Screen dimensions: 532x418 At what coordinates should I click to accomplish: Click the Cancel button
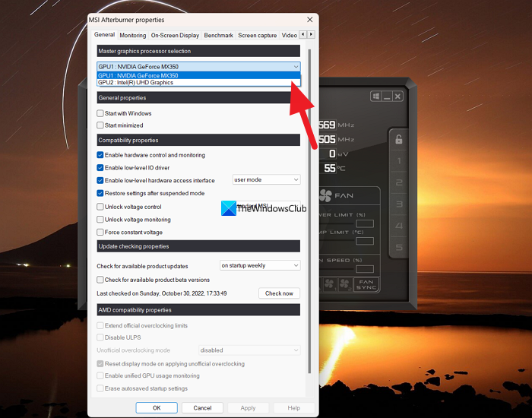[x=202, y=408]
